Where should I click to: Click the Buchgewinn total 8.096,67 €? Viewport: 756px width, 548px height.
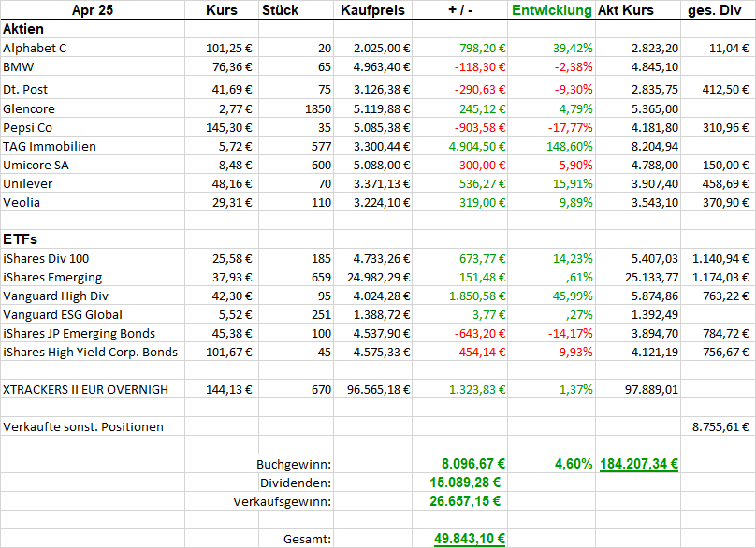[473, 463]
